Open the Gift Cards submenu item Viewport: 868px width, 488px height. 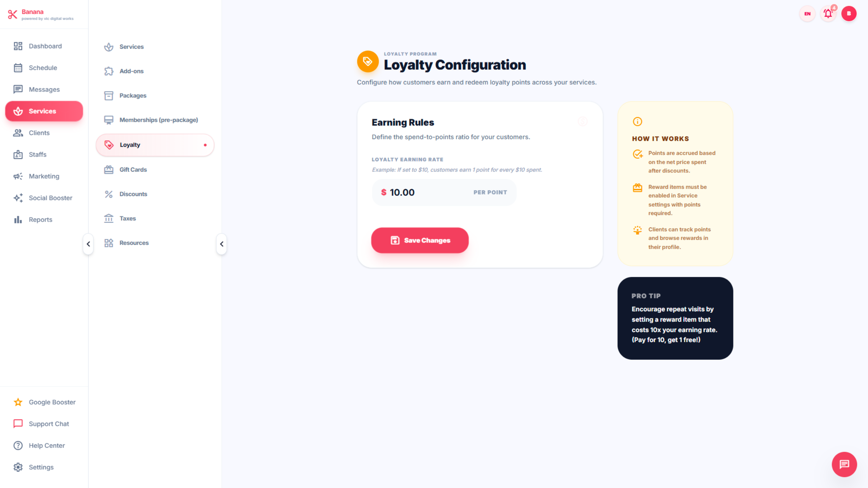click(133, 170)
